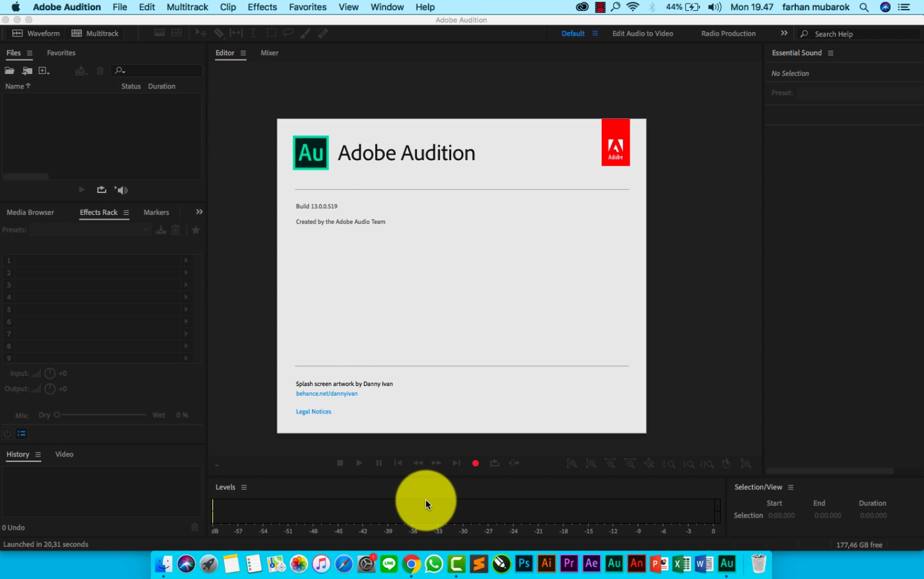Image resolution: width=924 pixels, height=579 pixels.
Task: Click the red Record button
Action: (x=475, y=463)
